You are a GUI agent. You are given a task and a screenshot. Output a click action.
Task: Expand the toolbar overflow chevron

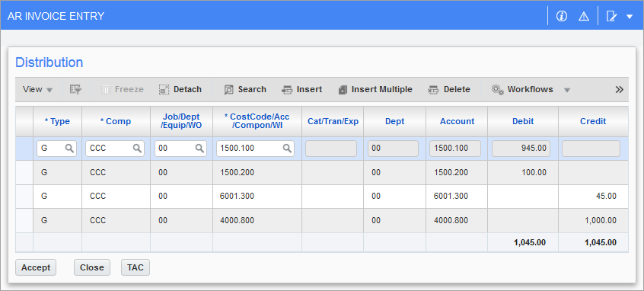tap(620, 90)
